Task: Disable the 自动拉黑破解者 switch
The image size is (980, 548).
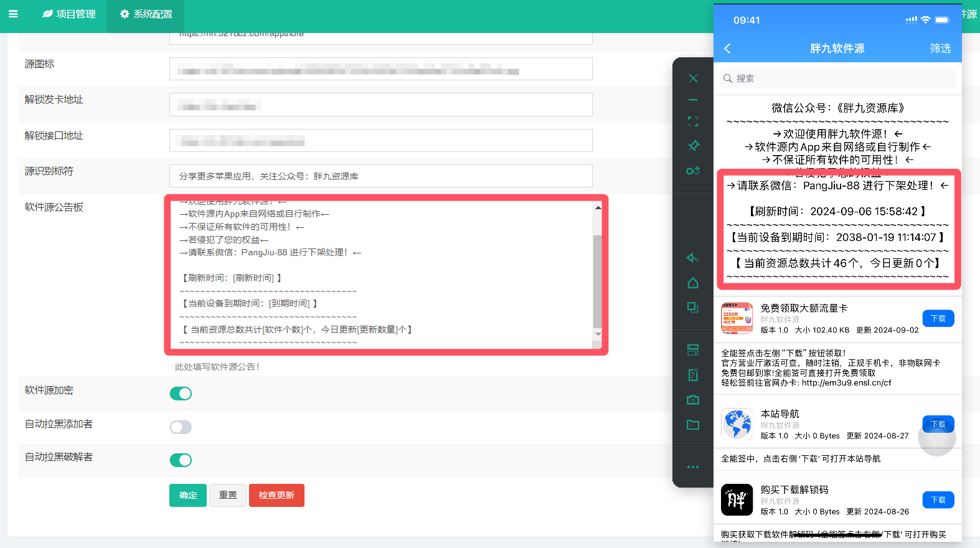Action: click(x=181, y=460)
